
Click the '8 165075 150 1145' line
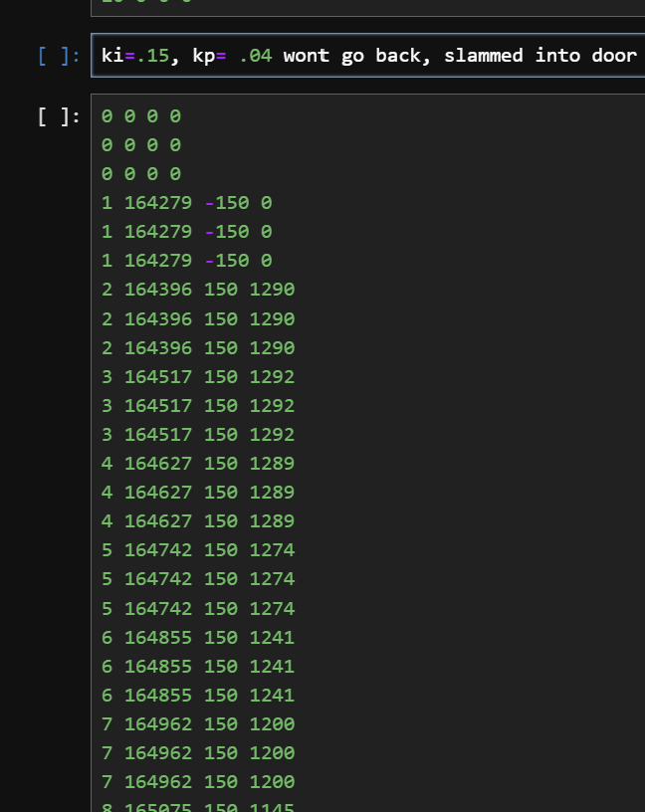coord(198,807)
